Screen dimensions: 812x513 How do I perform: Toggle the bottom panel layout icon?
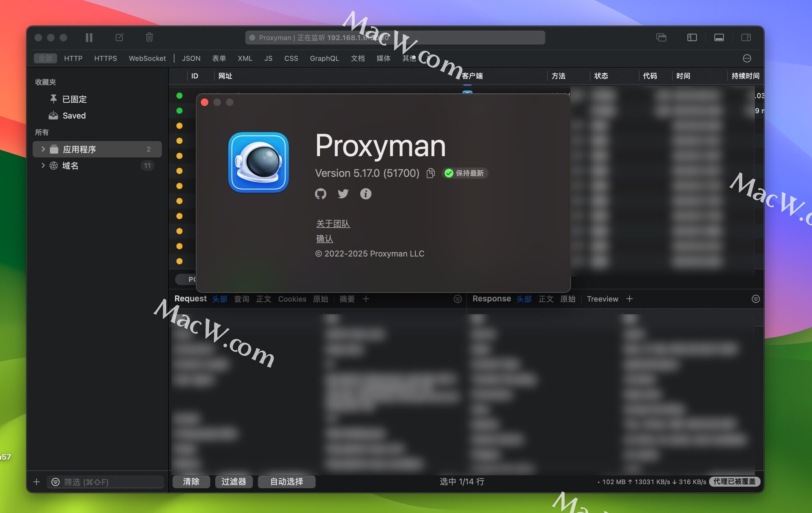719,38
